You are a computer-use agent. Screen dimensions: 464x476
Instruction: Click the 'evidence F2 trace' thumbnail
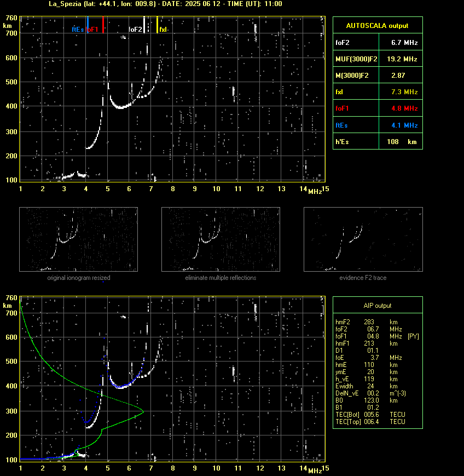coord(363,239)
